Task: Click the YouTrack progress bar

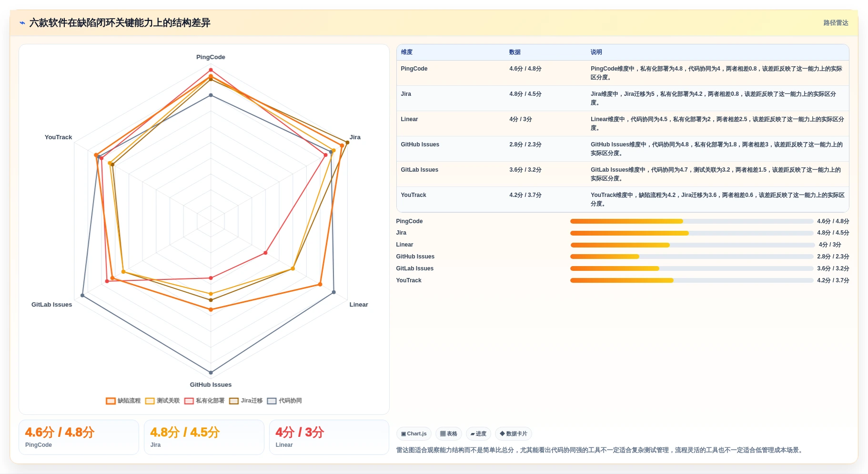Action: click(x=692, y=280)
